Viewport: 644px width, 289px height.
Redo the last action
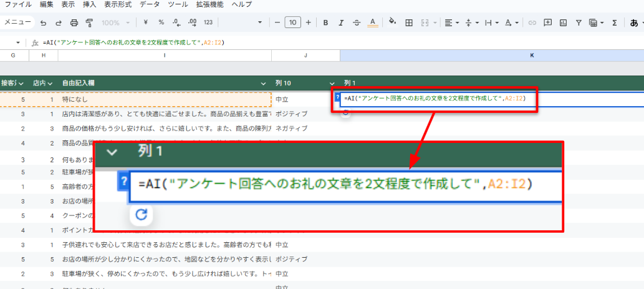click(x=59, y=22)
